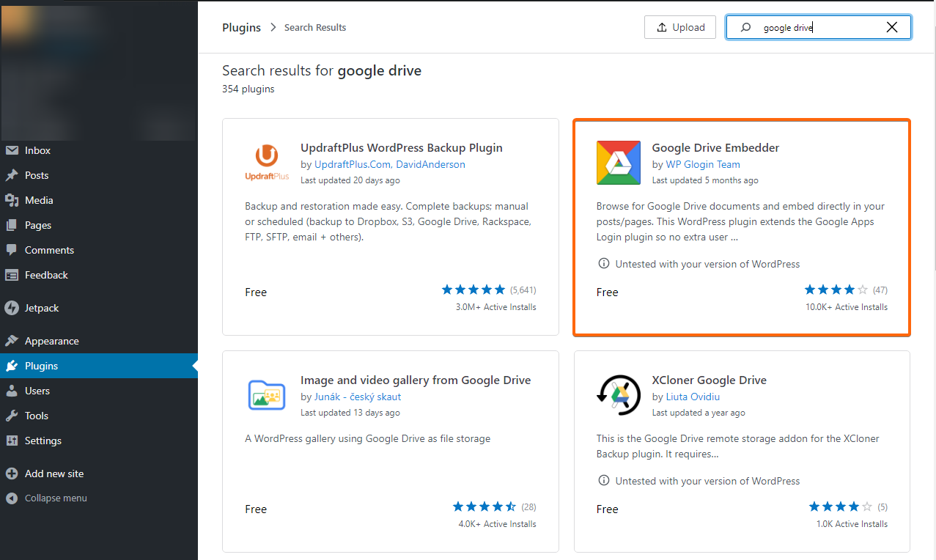Clear the search with the X icon
This screenshot has width=936, height=560.
click(x=892, y=27)
